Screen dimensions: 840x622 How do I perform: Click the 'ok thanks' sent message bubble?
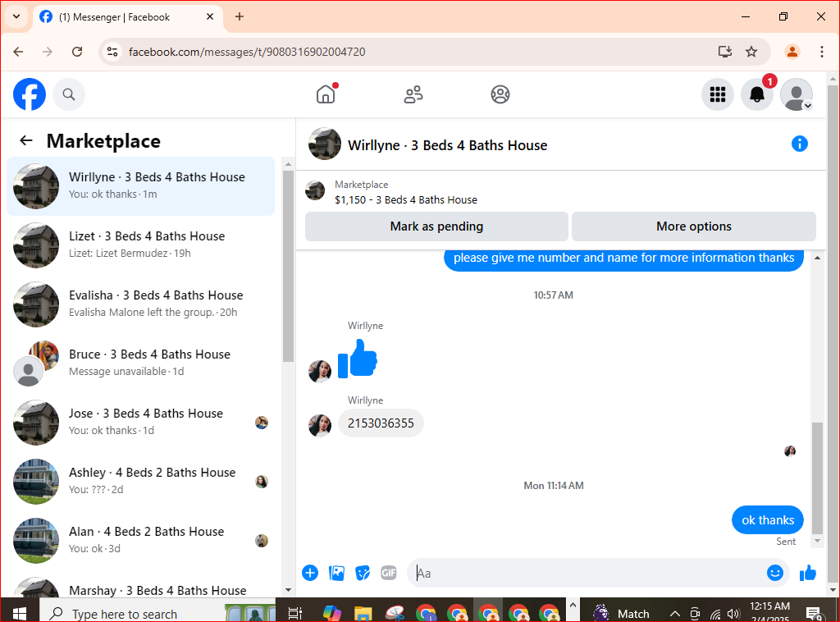[x=767, y=519]
